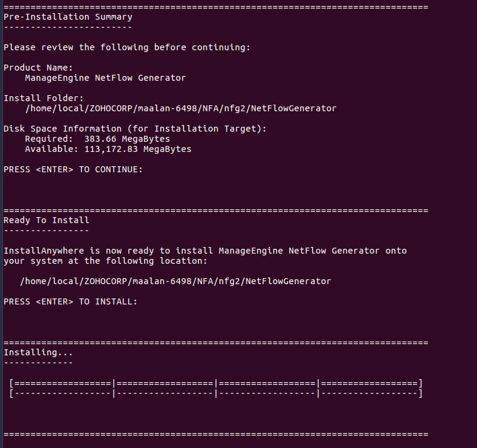Click the Install Folder label
This screenshot has width=477, height=448.
click(x=44, y=98)
